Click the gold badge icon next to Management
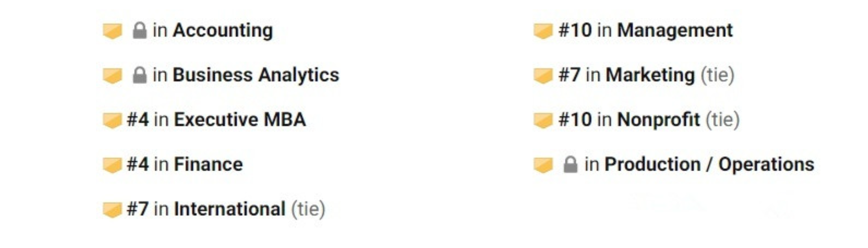This screenshot has height=248, width=868. pyautogui.click(x=543, y=31)
